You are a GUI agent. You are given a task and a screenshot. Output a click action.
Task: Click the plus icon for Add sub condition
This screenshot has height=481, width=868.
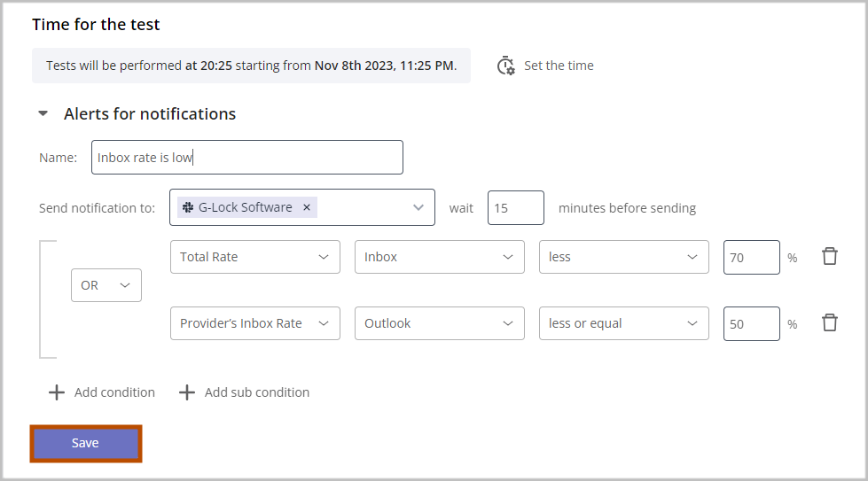tap(187, 392)
